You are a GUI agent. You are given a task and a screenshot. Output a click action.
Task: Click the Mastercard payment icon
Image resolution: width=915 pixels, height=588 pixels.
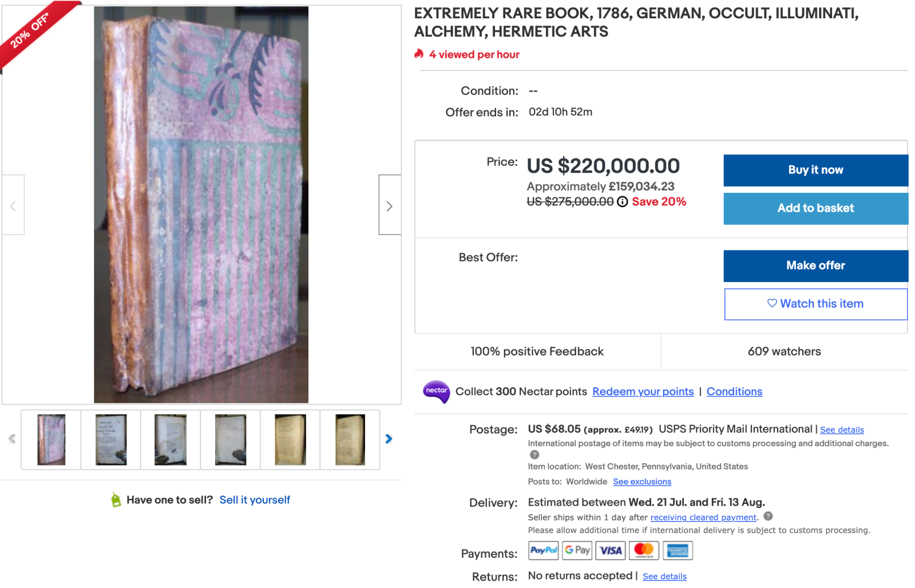644,550
